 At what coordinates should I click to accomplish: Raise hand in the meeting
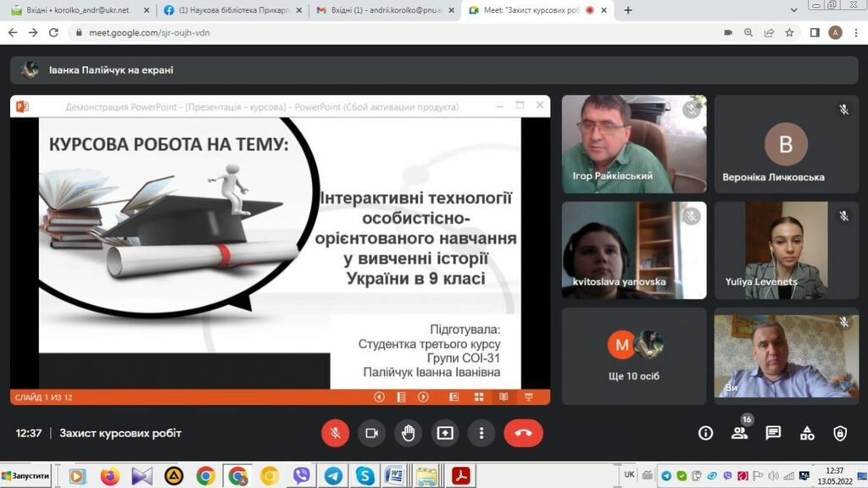click(x=408, y=433)
